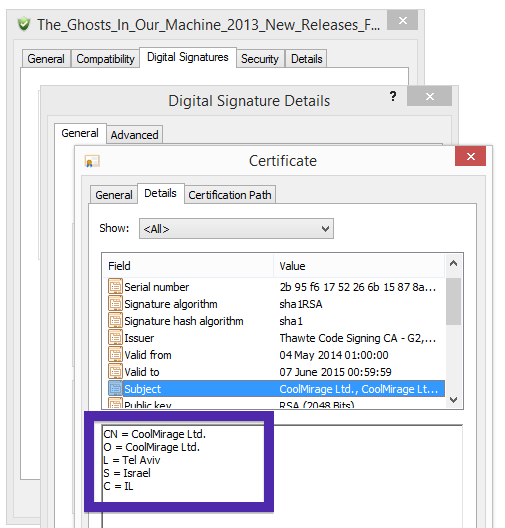505x528 pixels.
Task: Click the L = Tel Aviv line
Action: [132, 460]
